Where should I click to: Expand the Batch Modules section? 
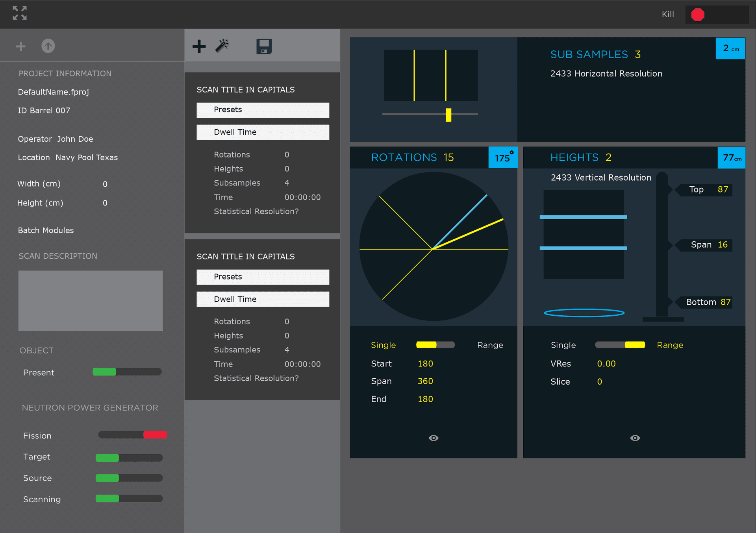(46, 230)
